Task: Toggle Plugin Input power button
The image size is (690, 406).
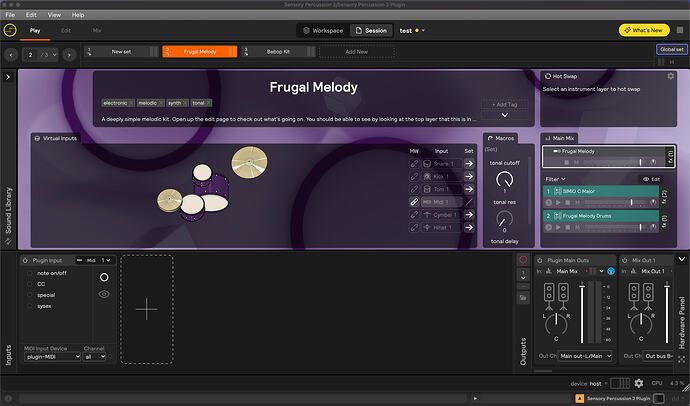Action: 25,260
